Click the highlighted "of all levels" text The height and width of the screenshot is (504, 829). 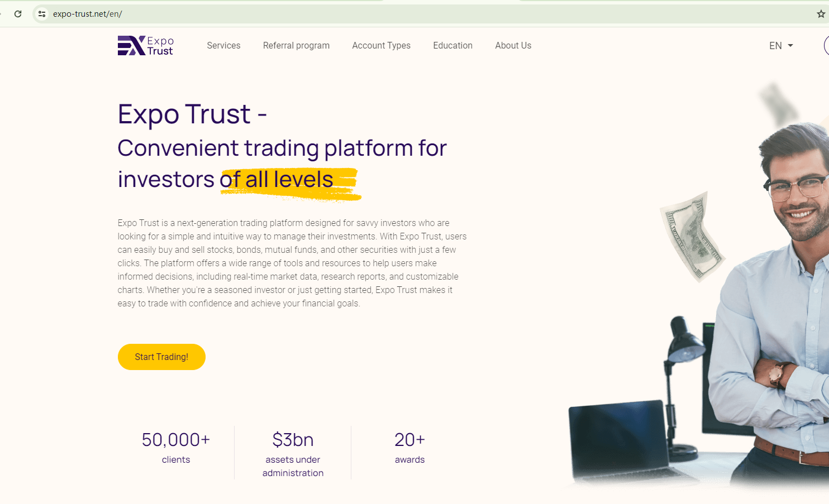click(x=288, y=180)
